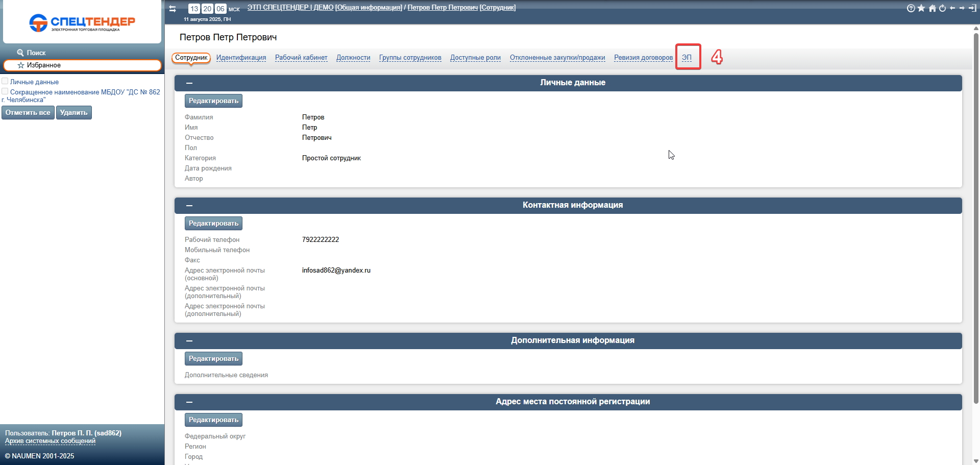The image size is (980, 465).
Task: Collapse the 'Контактная информация' section
Action: point(189,206)
